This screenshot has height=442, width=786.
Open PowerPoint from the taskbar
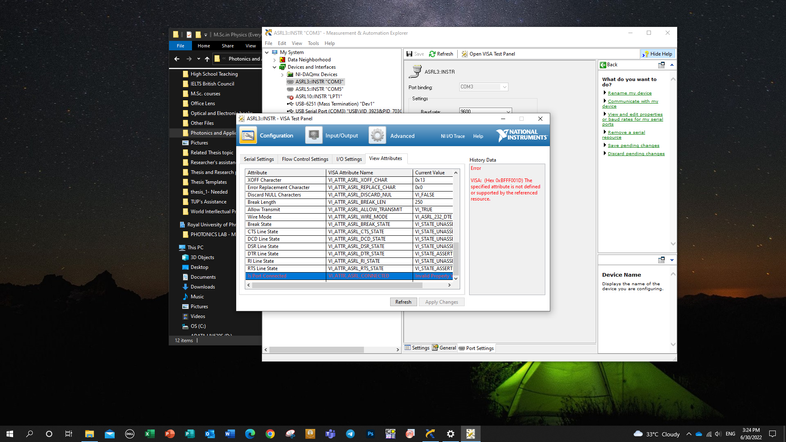[169, 433]
